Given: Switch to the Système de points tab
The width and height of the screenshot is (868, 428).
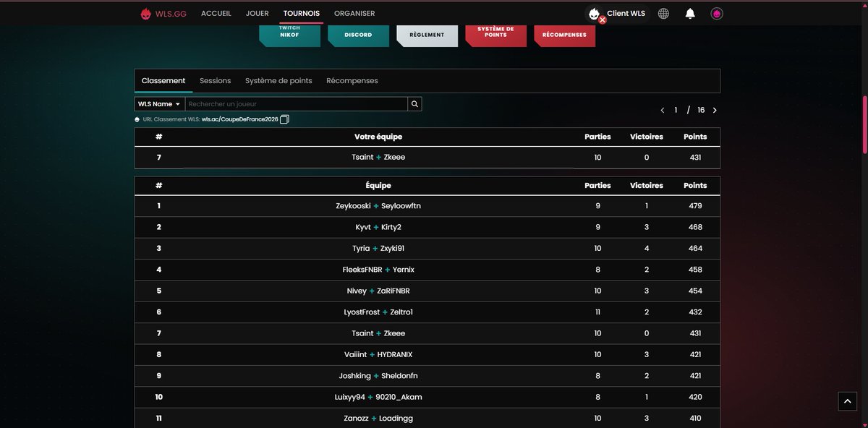Looking at the screenshot, I should [278, 81].
